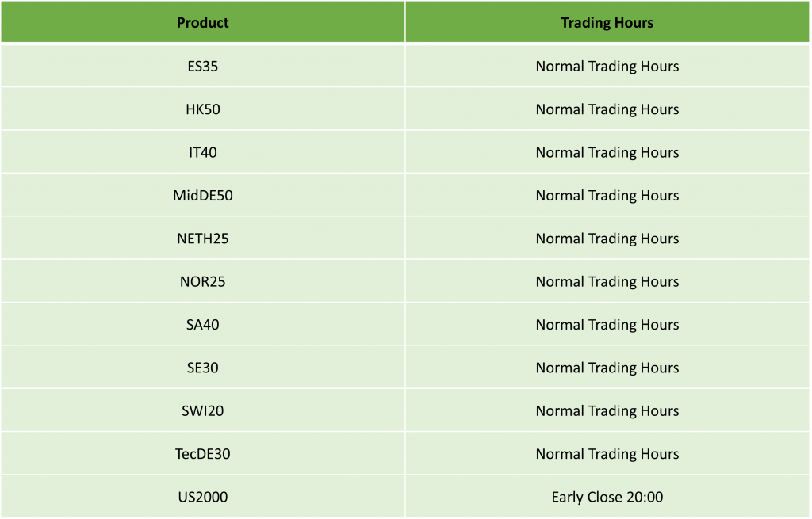Click the Product column header
The height and width of the screenshot is (519, 812).
pyautogui.click(x=202, y=22)
